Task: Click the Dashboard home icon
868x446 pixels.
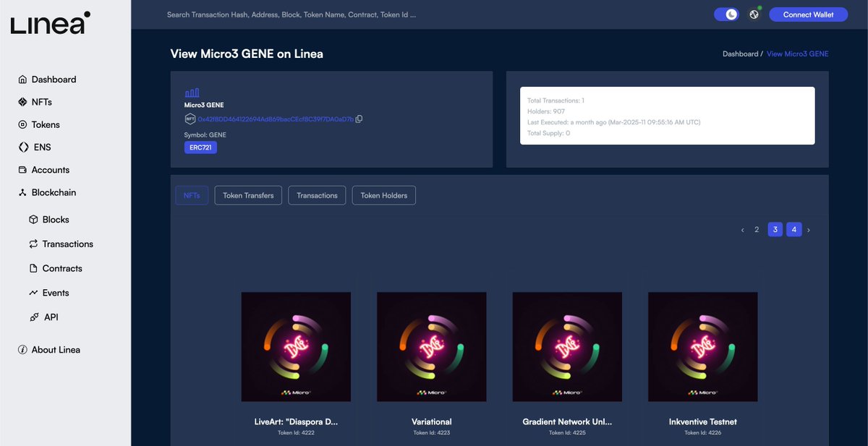Action: (x=22, y=80)
